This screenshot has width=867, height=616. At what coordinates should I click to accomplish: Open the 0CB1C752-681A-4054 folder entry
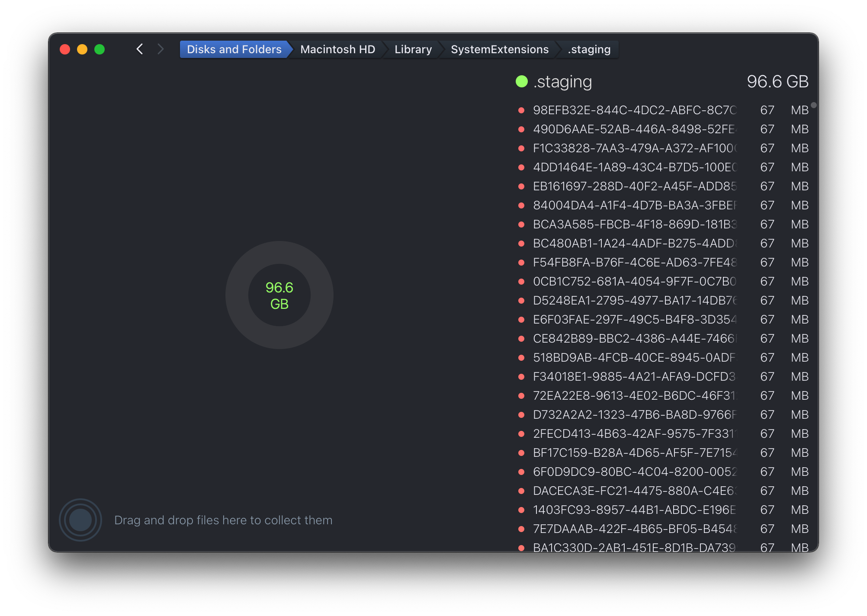[x=634, y=282]
